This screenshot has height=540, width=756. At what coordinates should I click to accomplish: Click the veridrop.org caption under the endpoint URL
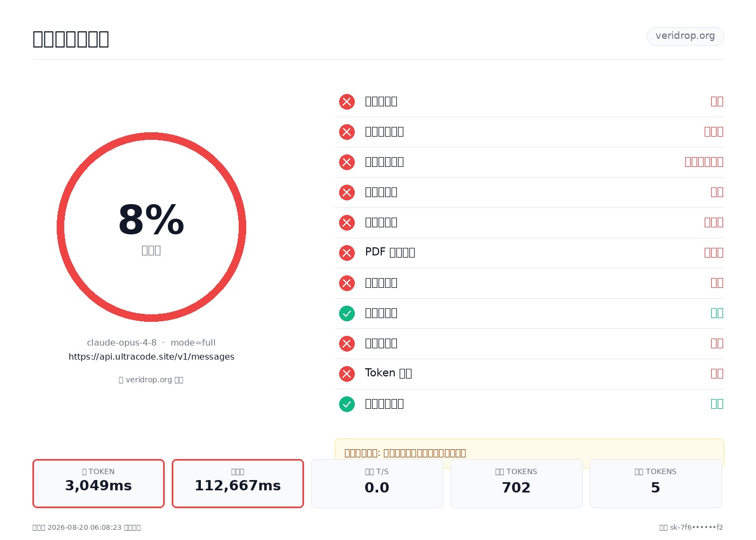[x=151, y=380]
